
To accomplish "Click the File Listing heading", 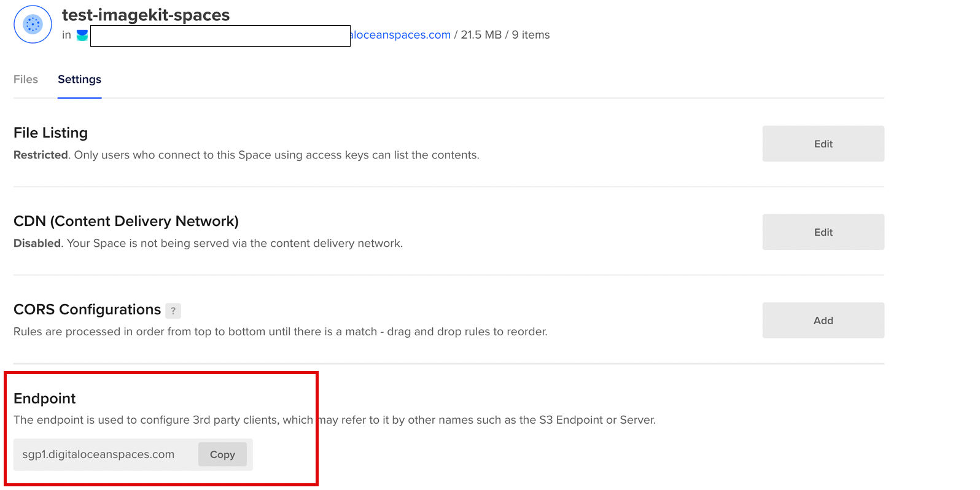I will 50,133.
